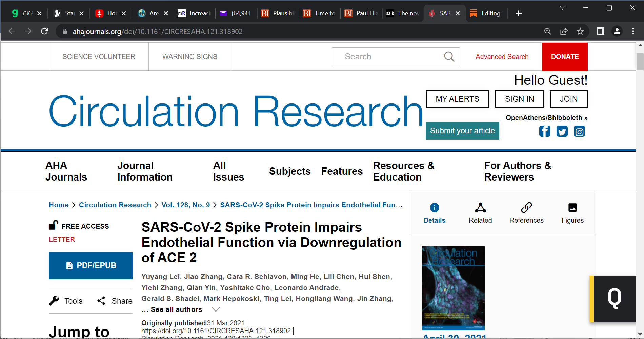Open Chrome three-dot menu
The height and width of the screenshot is (339, 644).
click(x=633, y=31)
